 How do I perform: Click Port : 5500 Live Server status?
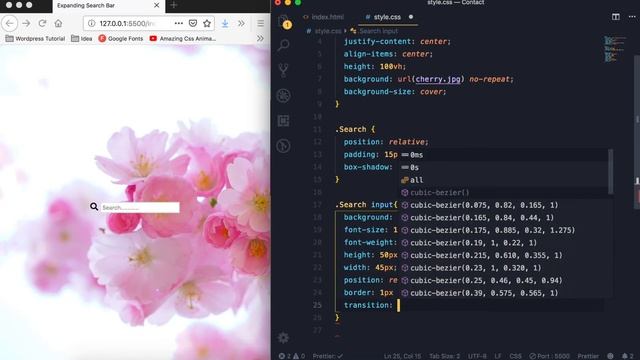(x=549, y=356)
